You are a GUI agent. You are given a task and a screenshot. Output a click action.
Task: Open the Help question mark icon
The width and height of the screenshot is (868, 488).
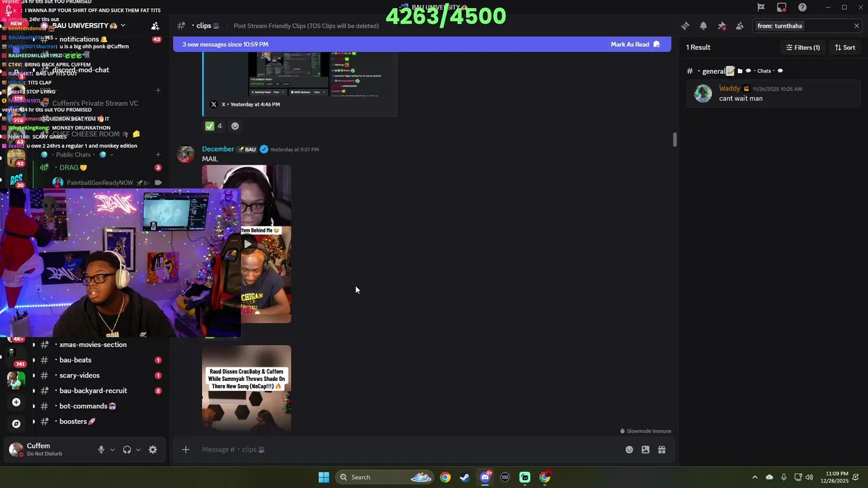802,7
